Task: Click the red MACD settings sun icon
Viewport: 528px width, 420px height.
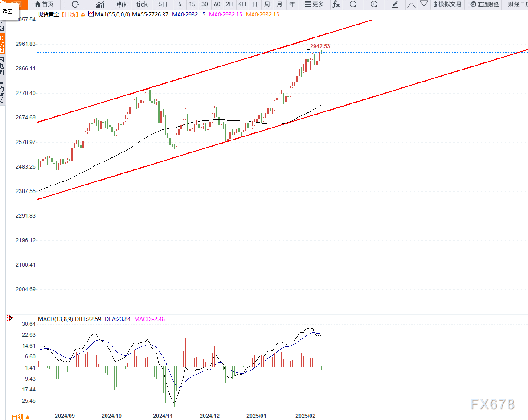Action: [10, 318]
